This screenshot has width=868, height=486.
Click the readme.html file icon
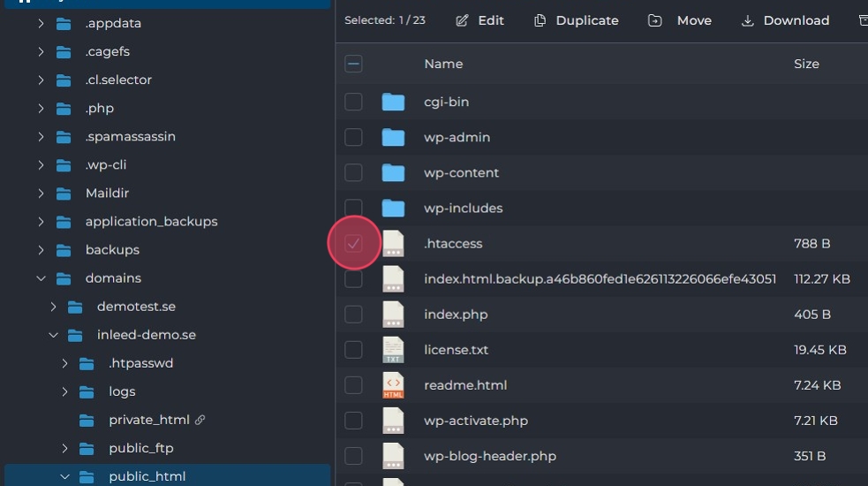click(393, 385)
